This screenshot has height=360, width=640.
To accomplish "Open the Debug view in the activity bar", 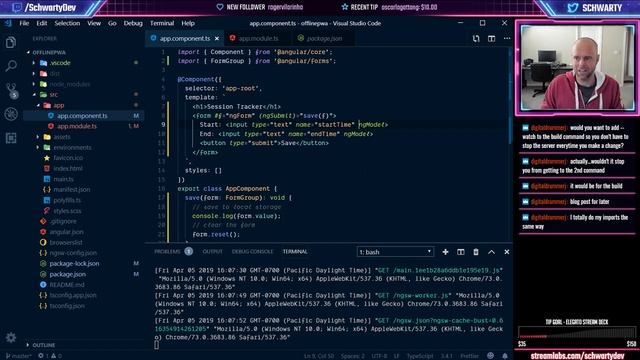I will coord(11,114).
